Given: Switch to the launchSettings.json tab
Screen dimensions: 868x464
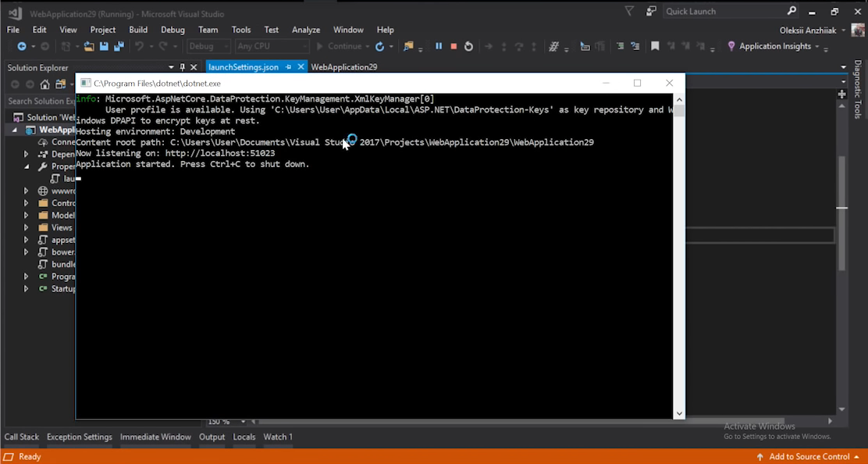Looking at the screenshot, I should [x=244, y=67].
